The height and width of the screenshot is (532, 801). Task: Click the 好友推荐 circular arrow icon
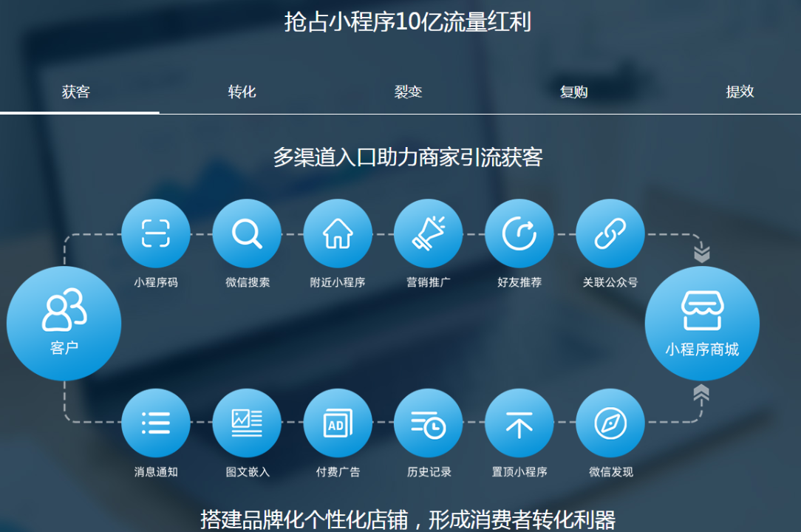point(519,233)
